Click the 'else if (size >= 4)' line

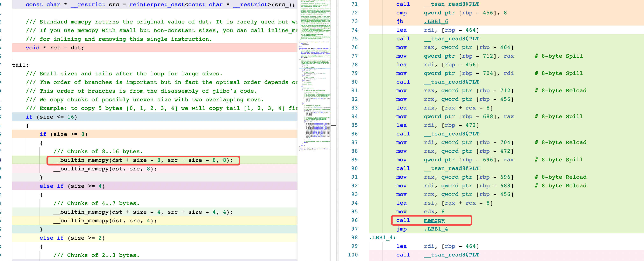pyautogui.click(x=72, y=186)
